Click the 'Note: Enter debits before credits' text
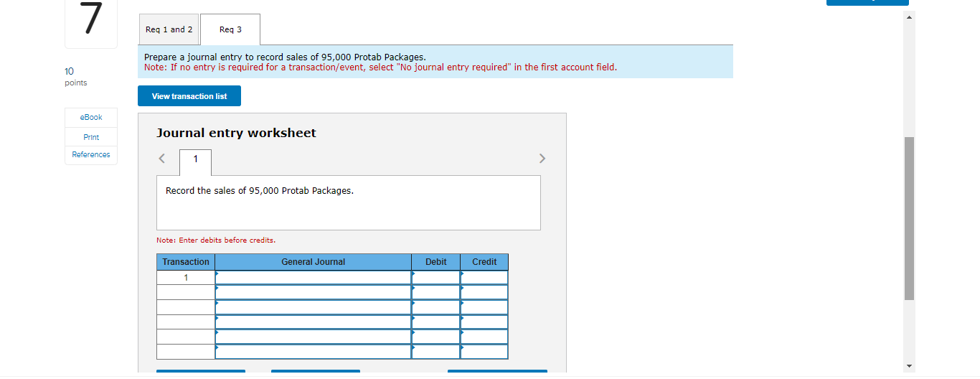Screen dimensions: 980x379 [x=216, y=240]
